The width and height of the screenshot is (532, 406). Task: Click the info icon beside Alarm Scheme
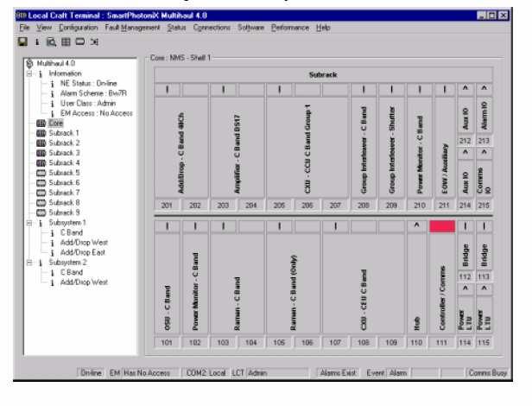pos(52,93)
